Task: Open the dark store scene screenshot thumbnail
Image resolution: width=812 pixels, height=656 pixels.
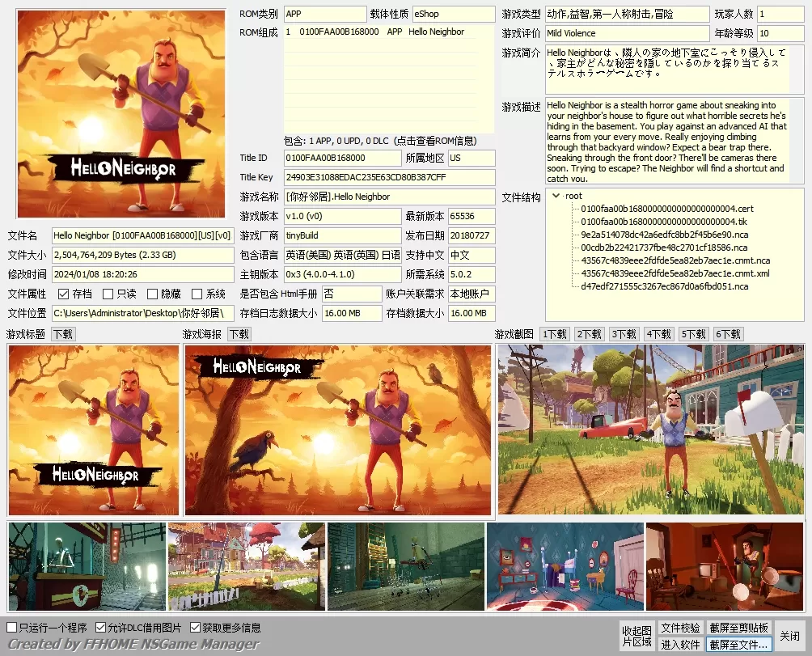Action: click(x=87, y=566)
